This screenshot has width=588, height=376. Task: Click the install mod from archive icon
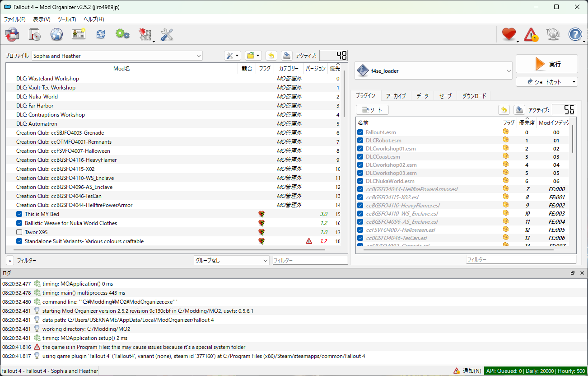(35, 34)
